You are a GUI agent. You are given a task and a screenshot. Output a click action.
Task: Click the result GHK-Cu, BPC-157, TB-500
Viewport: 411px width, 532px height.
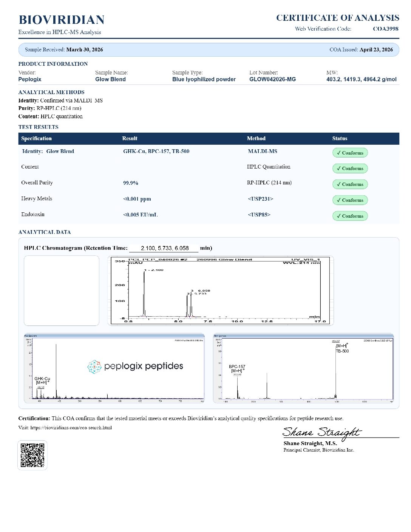[156, 152]
